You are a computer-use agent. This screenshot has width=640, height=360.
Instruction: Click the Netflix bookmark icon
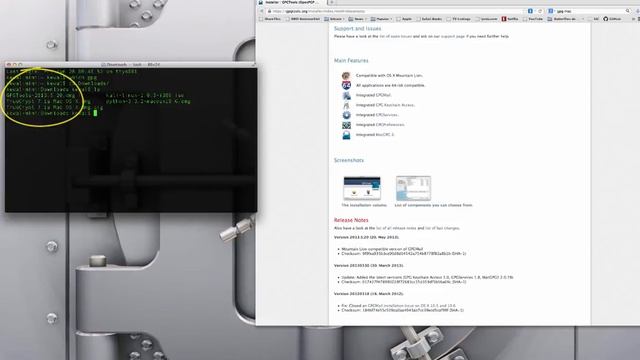(504, 19)
